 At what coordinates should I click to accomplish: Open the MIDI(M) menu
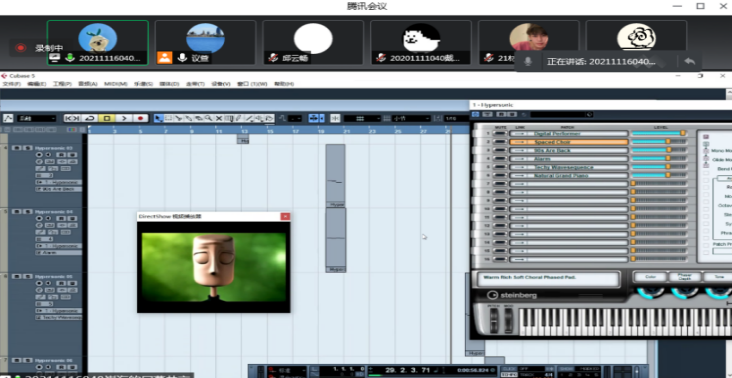click(115, 84)
